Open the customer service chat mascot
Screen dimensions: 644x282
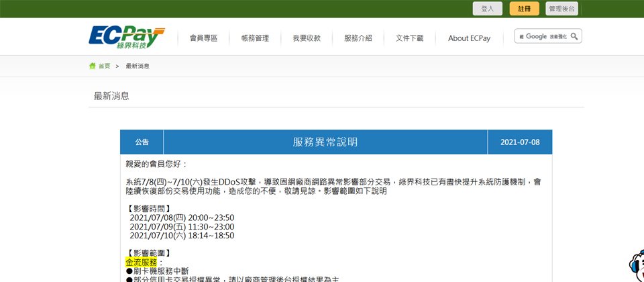637,267
